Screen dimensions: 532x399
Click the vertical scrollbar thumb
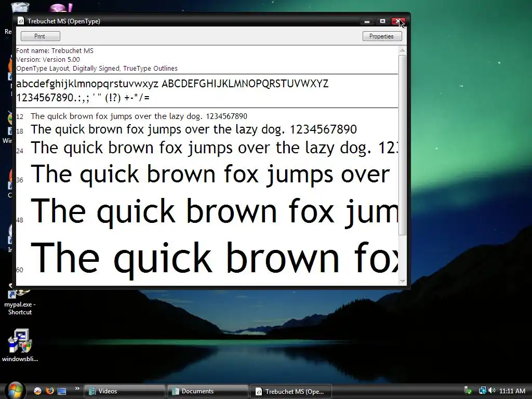(403, 145)
